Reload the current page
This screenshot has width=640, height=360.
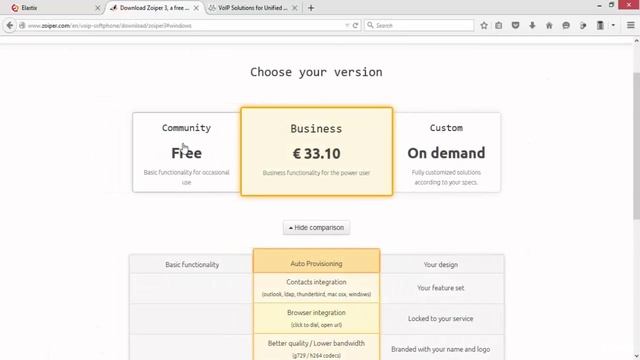(x=356, y=25)
